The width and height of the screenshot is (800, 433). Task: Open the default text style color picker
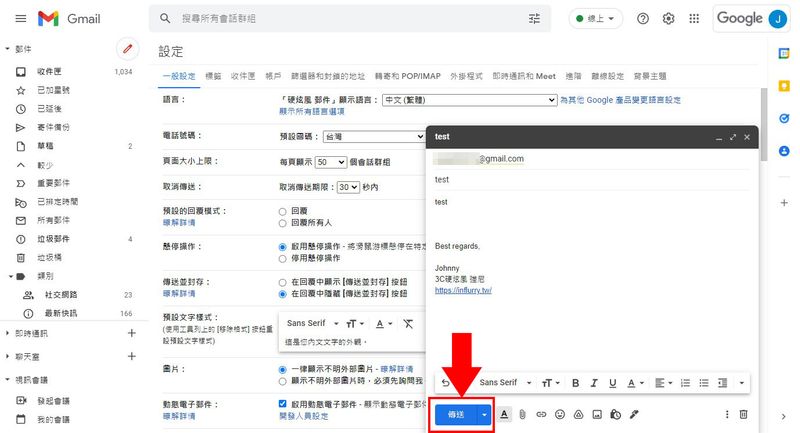(x=384, y=323)
